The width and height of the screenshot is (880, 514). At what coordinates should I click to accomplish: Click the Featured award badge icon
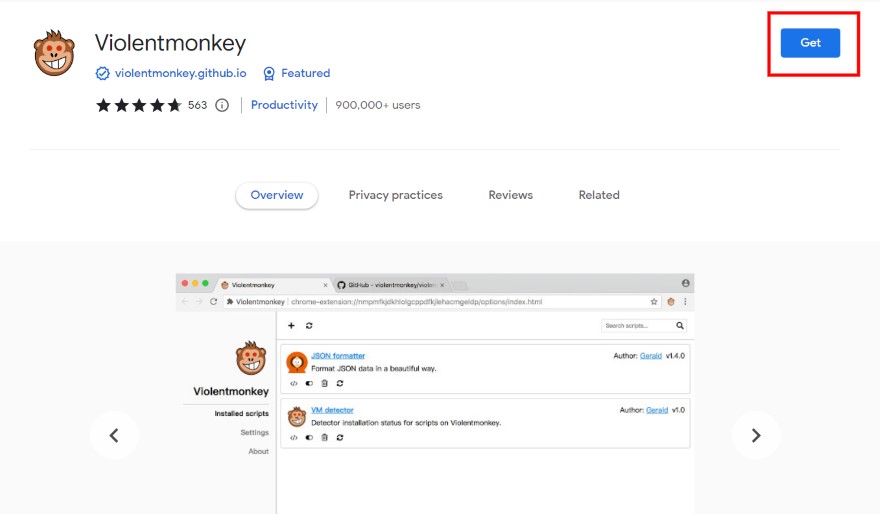269,73
